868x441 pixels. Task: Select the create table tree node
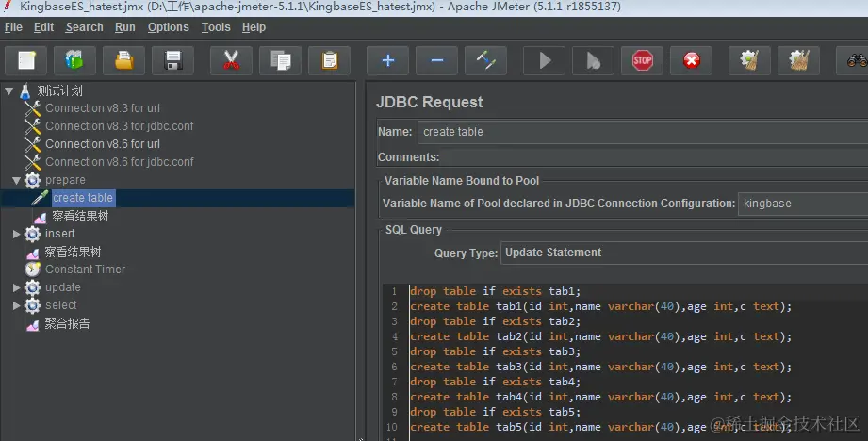[x=83, y=198]
